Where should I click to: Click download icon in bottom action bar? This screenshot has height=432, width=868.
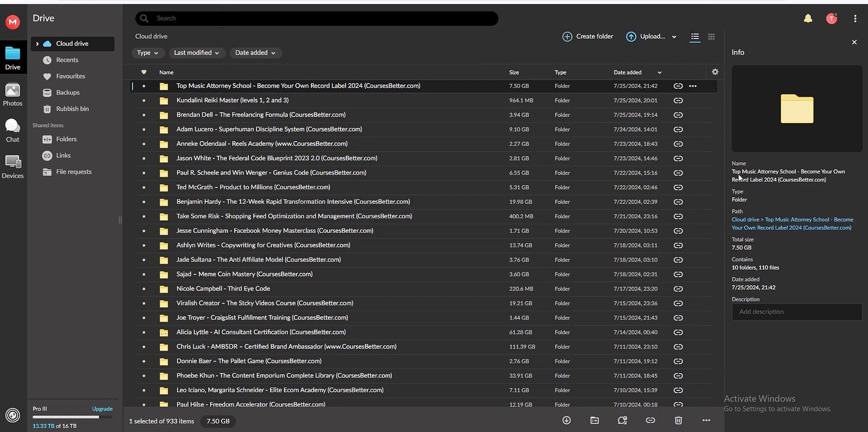pyautogui.click(x=566, y=420)
